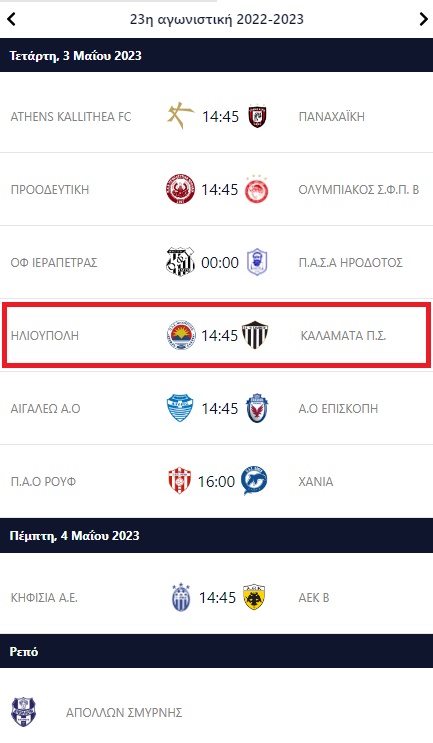
Task: Open the ΑΠΟΛΛΩΝ ΣΜΥΡΝΗΣ team link
Action: [x=124, y=712]
